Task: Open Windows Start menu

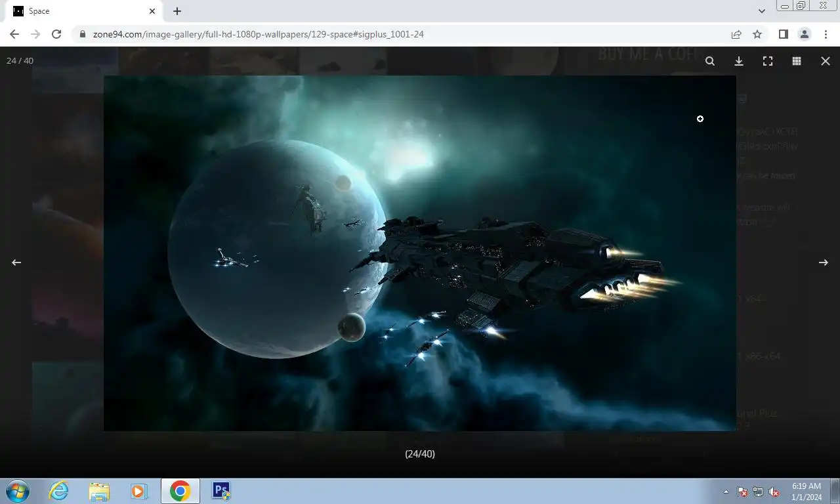Action: click(x=17, y=491)
